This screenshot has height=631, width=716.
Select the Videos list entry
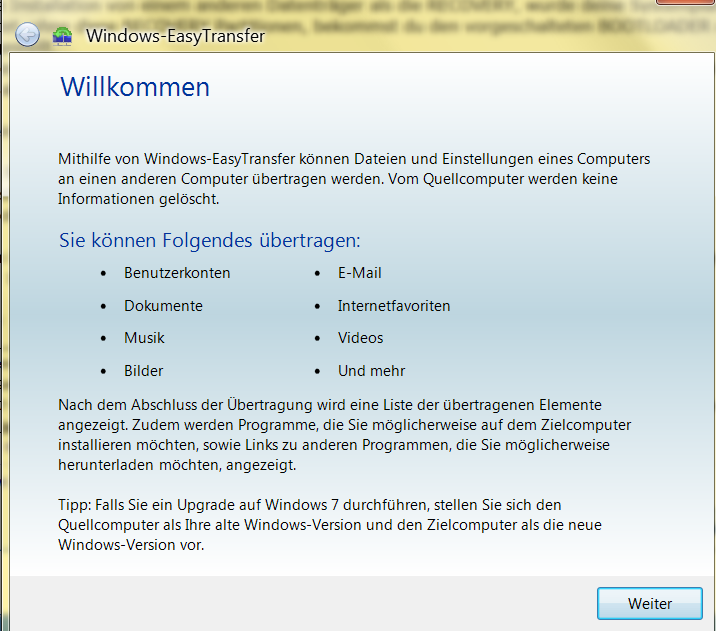[360, 338]
